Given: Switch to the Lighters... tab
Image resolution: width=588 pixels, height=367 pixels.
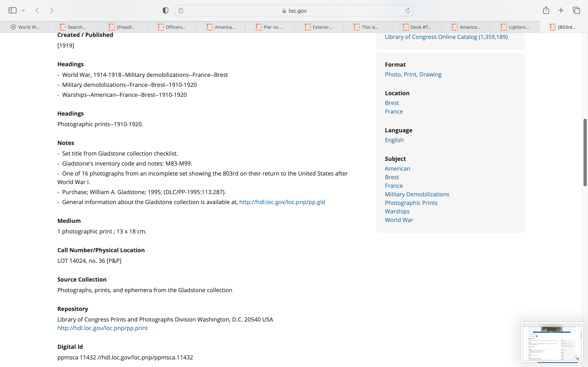Looking at the screenshot, I should click(x=515, y=27).
